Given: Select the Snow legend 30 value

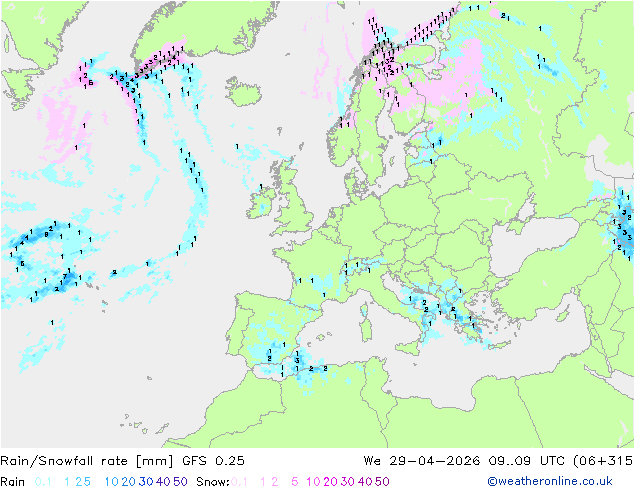Looking at the screenshot, I should pos(348,482).
